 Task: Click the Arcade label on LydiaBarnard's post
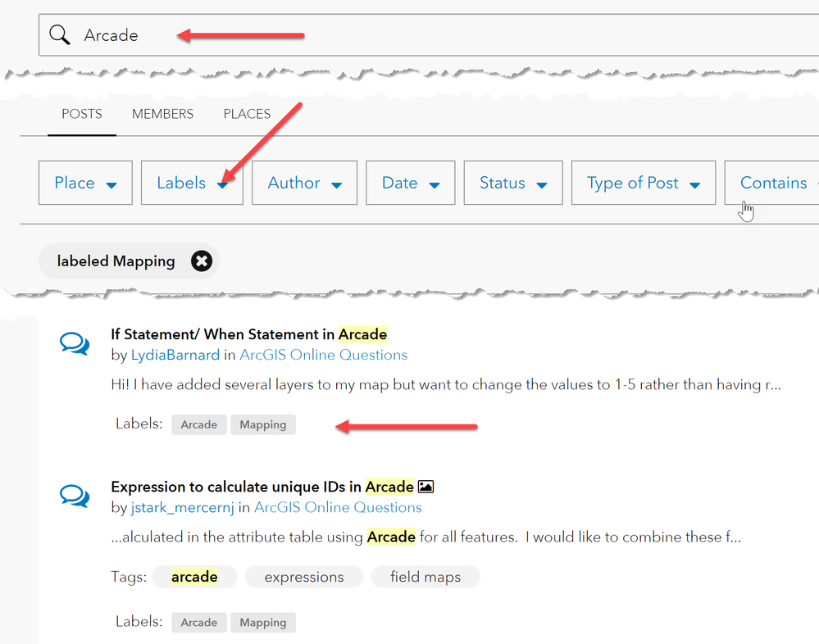[199, 424]
